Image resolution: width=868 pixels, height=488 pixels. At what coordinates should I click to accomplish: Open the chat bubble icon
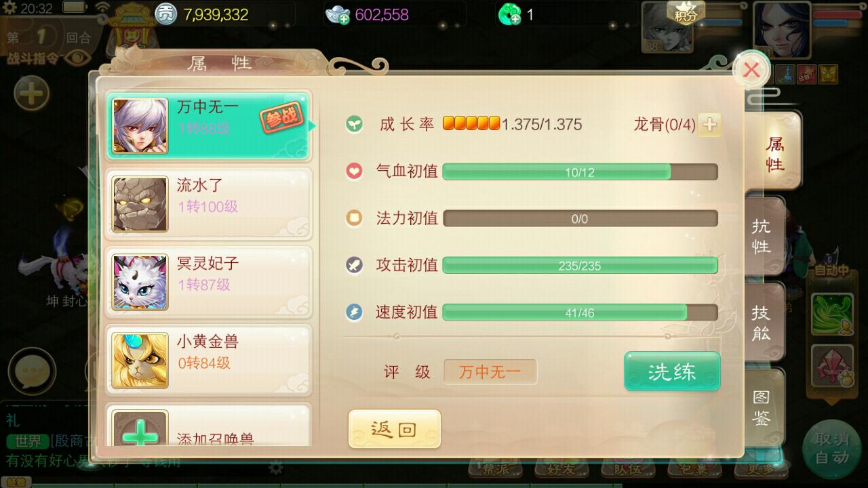pyautogui.click(x=31, y=370)
